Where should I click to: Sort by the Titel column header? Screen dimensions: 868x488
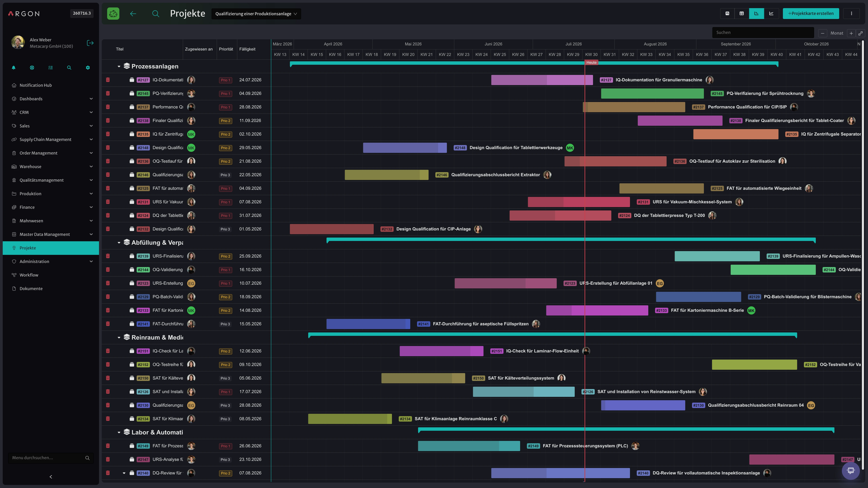(120, 49)
